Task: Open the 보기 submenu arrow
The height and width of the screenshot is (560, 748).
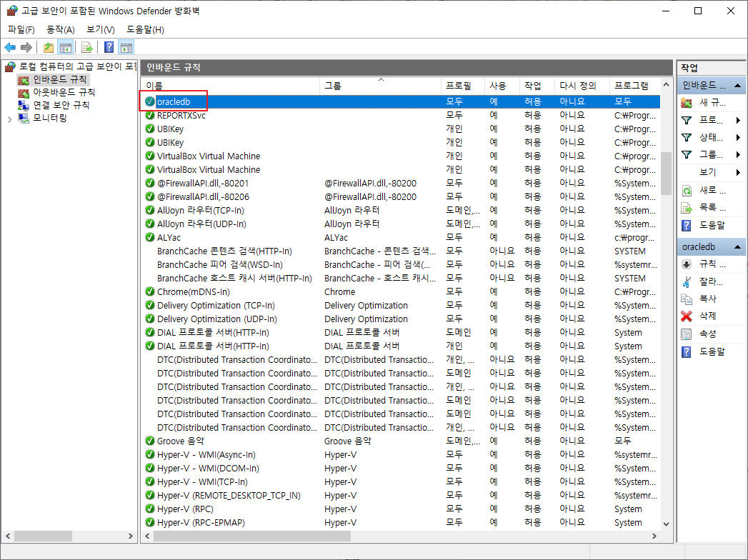Action: (x=738, y=172)
